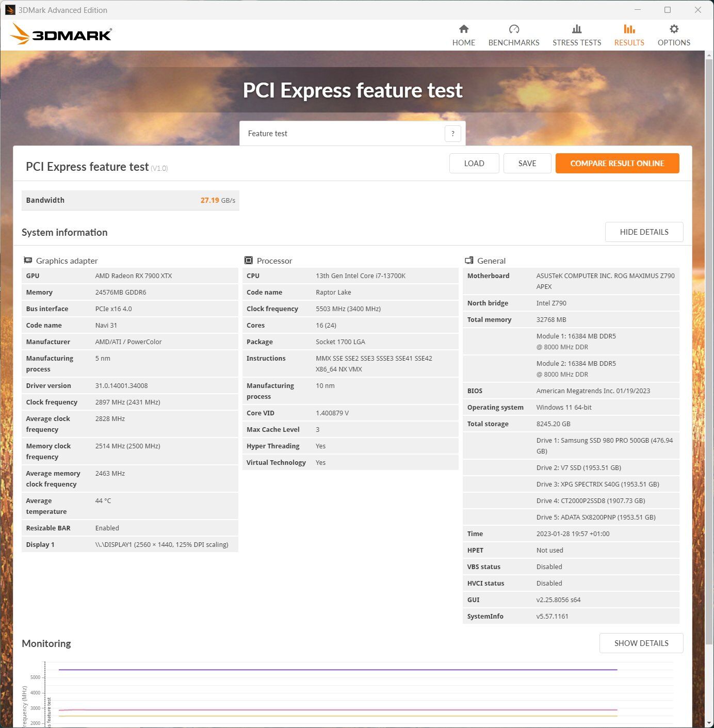Click Motherboard ROG MAXIMUS Z790 APEX text
The height and width of the screenshot is (728, 714).
click(x=605, y=281)
